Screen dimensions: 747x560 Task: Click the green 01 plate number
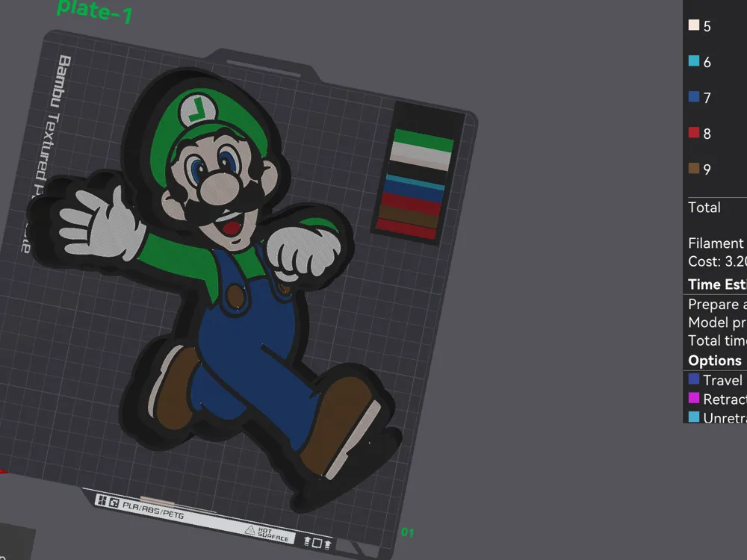(x=407, y=532)
